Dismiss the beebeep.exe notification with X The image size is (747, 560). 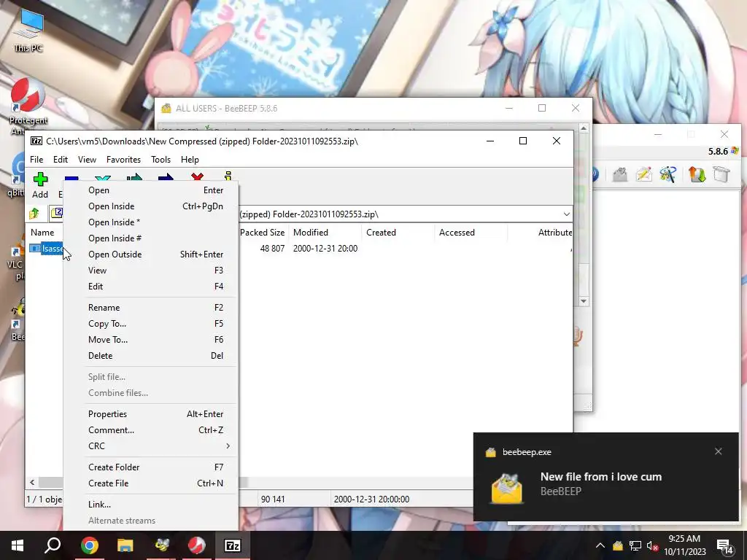719,451
